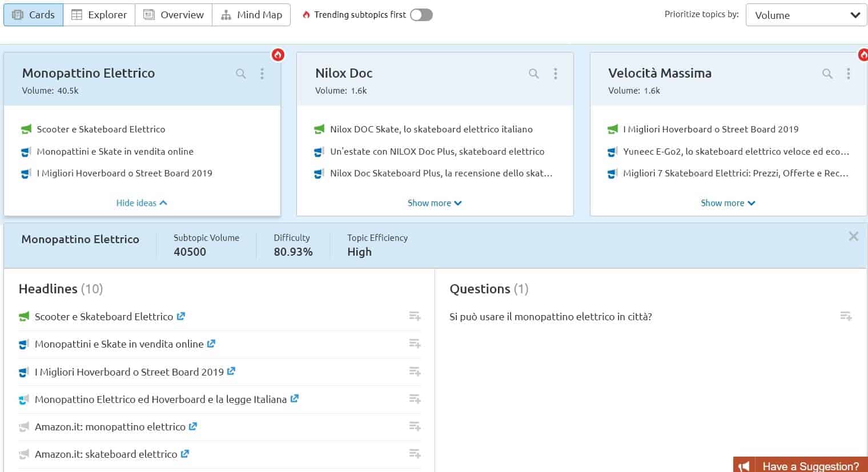
Task: Open three-dot menu on Nilox Doc card
Action: pos(556,74)
